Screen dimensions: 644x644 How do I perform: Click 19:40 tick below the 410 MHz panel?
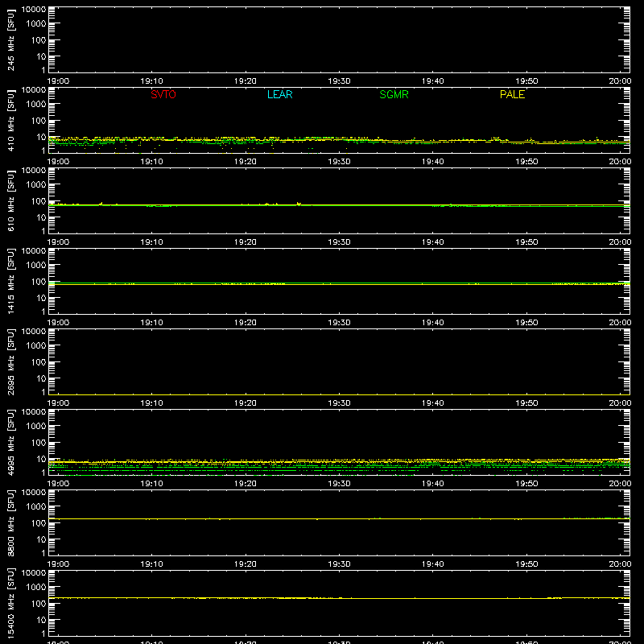click(432, 162)
